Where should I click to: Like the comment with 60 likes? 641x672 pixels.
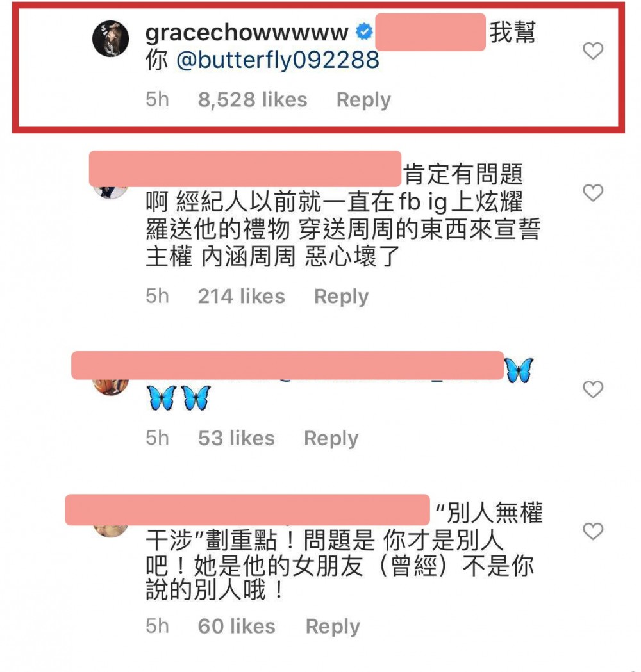coord(593,532)
